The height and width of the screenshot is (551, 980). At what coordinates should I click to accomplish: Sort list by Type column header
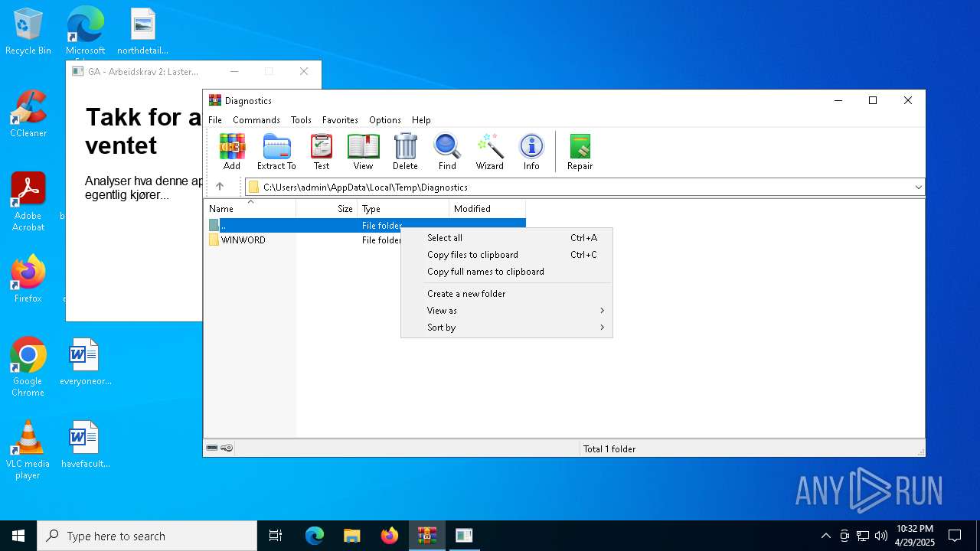403,208
